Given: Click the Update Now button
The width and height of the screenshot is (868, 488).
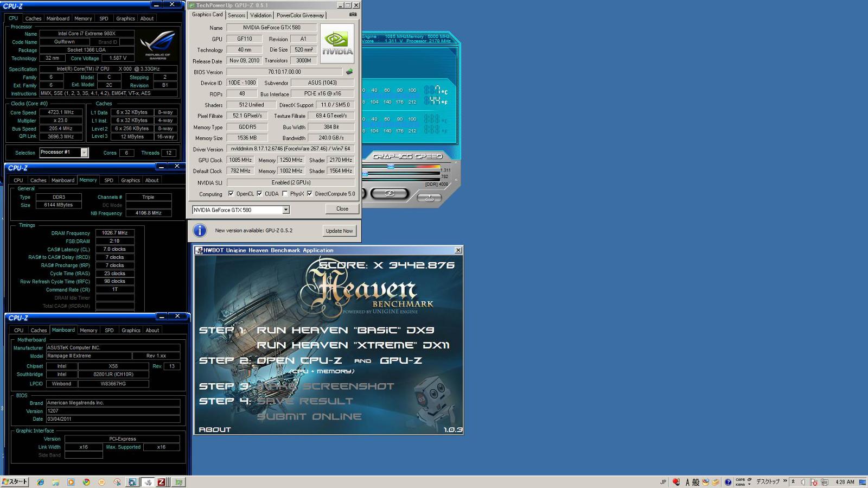Looking at the screenshot, I should pyautogui.click(x=339, y=231).
